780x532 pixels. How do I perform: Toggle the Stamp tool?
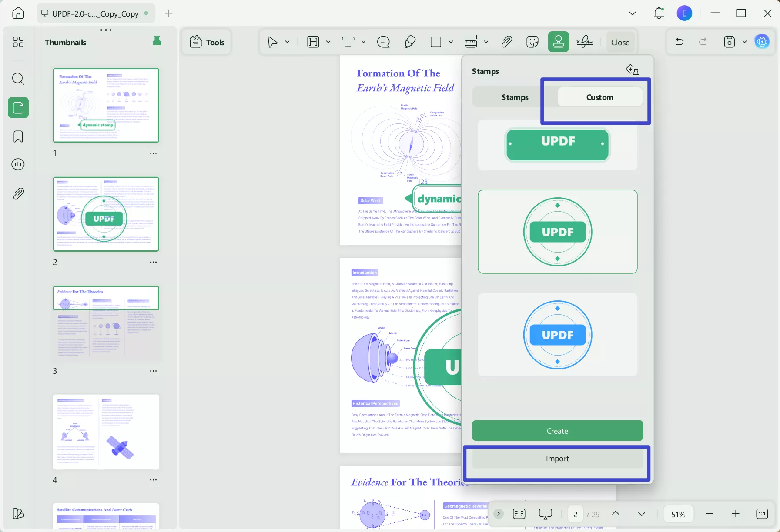(559, 42)
